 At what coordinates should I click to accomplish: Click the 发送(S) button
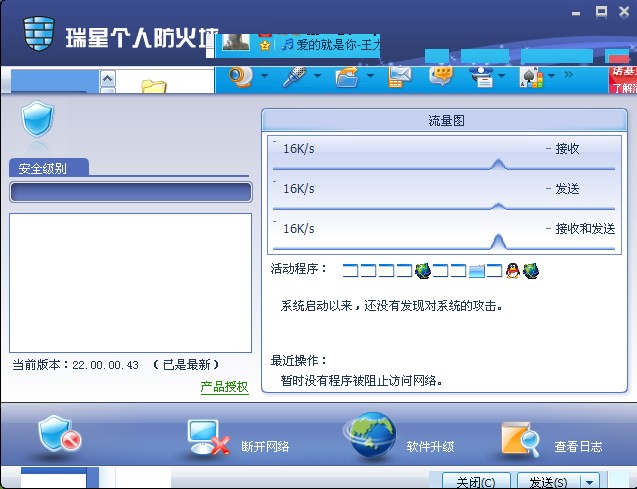point(548,482)
